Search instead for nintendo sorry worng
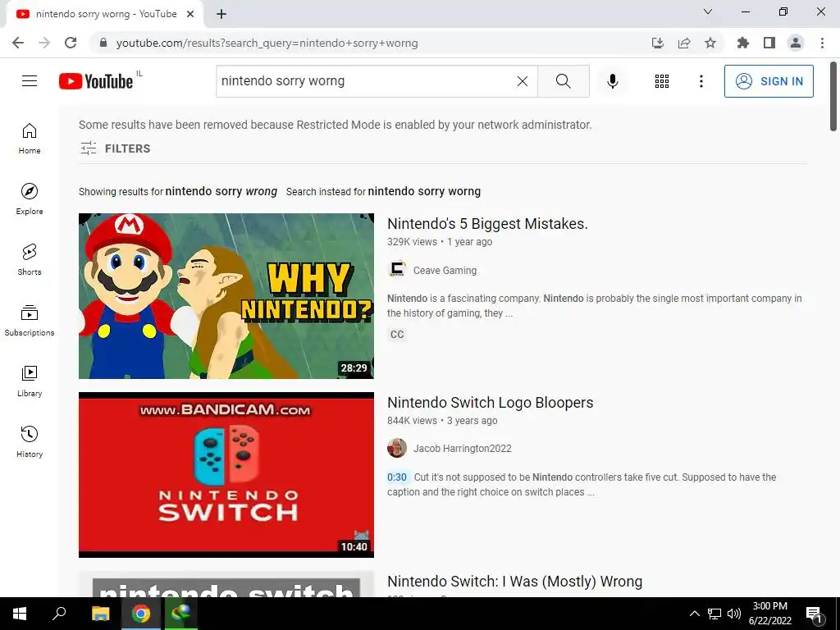 [x=424, y=191]
